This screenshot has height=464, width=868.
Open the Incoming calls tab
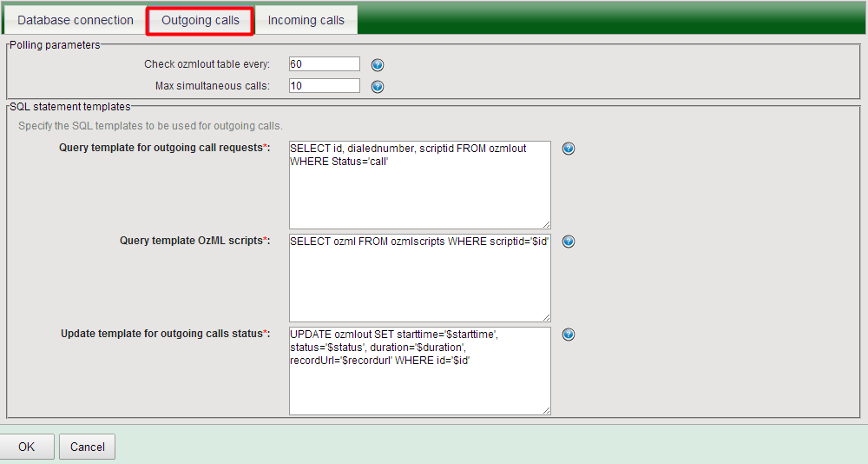click(306, 20)
